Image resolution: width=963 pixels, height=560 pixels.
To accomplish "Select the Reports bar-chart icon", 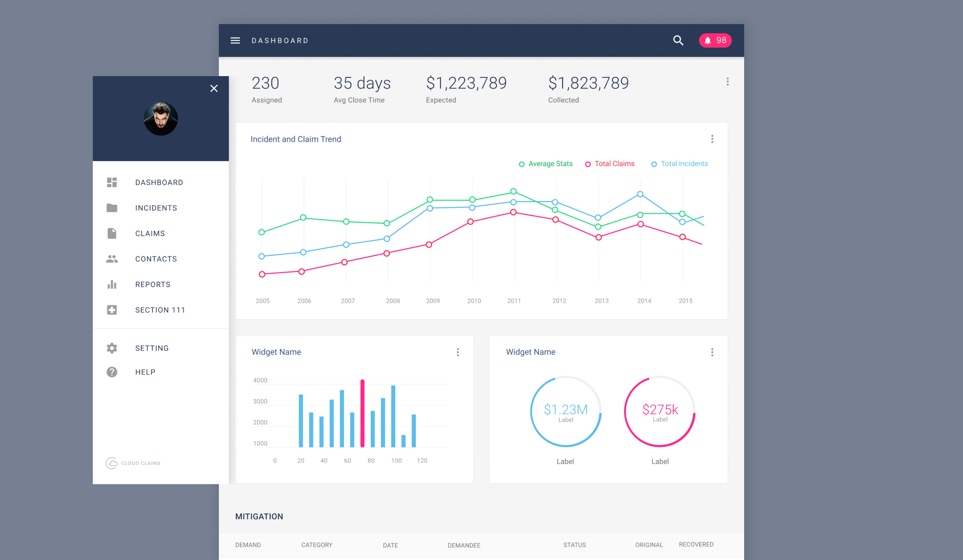I will pos(112,284).
